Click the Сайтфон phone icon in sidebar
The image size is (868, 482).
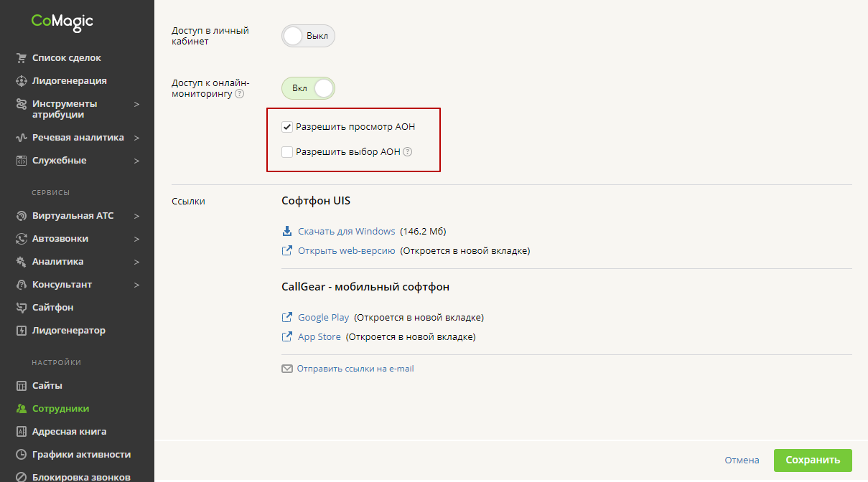click(21, 308)
